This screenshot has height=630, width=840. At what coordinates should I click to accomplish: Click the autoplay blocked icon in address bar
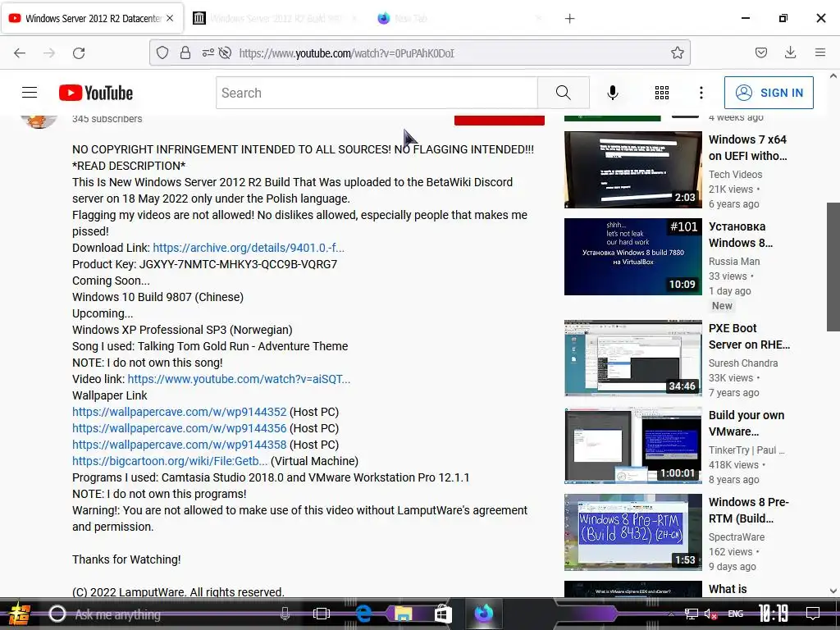click(x=225, y=52)
